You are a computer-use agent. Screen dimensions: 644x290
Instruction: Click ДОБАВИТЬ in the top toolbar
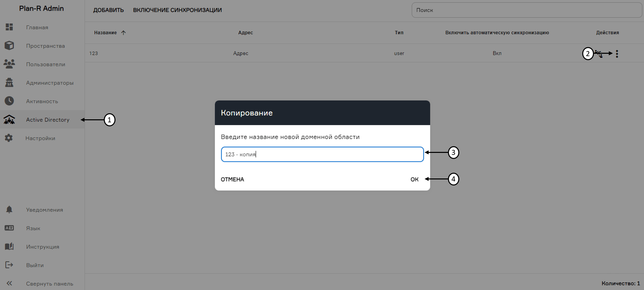pyautogui.click(x=108, y=10)
